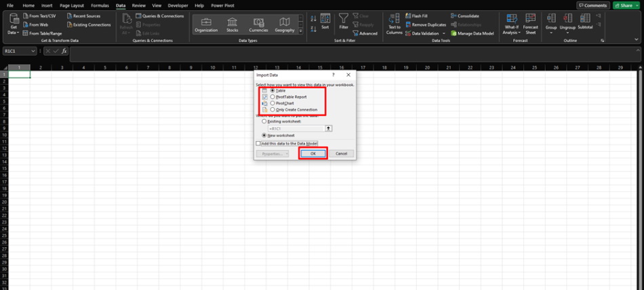Open the Sort dialog
The height and width of the screenshot is (290, 644).
[x=325, y=22]
